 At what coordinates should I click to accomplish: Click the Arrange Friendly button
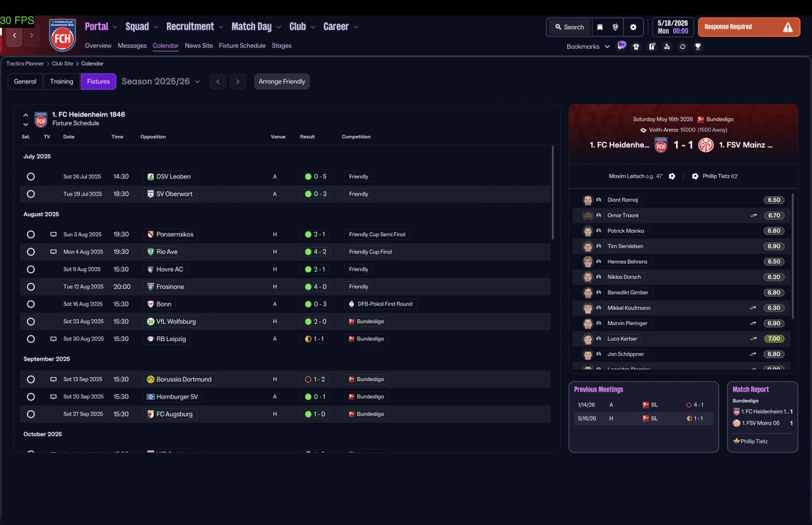[x=282, y=81]
